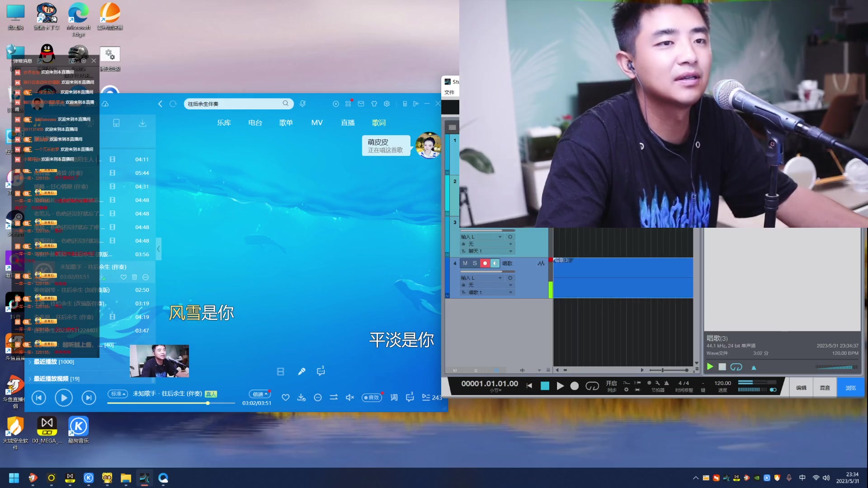Open the 聊天 1 output dropdown

click(487, 251)
